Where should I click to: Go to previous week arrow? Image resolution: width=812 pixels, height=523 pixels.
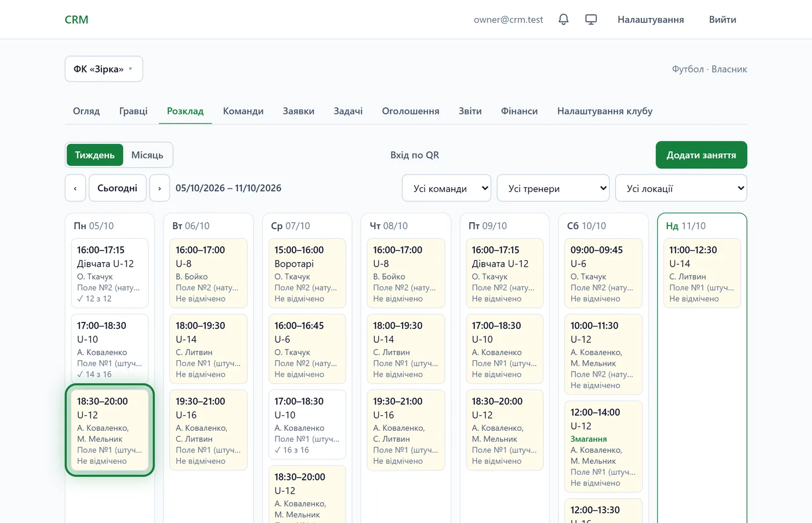click(x=75, y=188)
